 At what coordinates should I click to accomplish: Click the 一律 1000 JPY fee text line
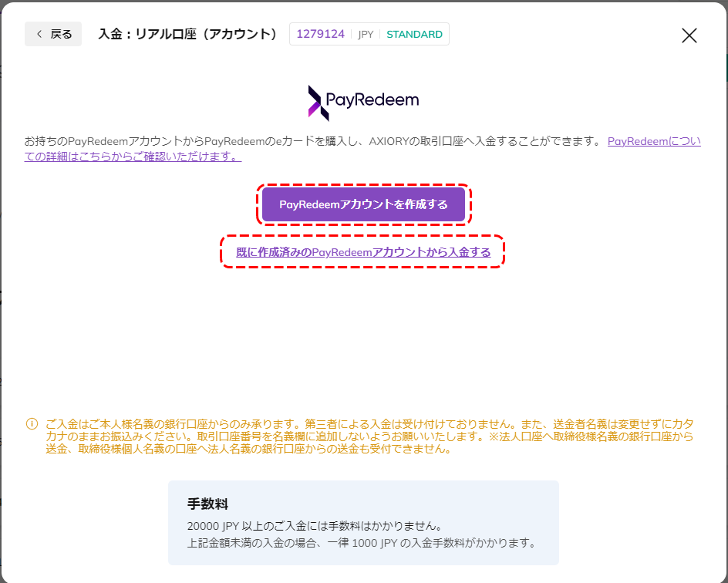(x=361, y=543)
